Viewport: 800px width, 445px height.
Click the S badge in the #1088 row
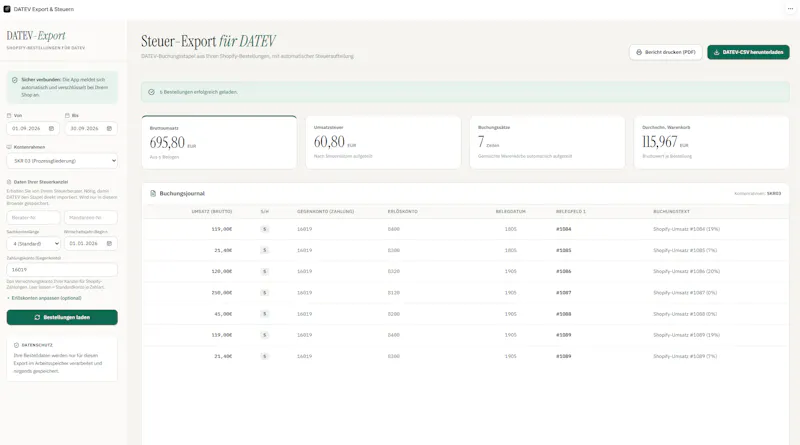264,314
